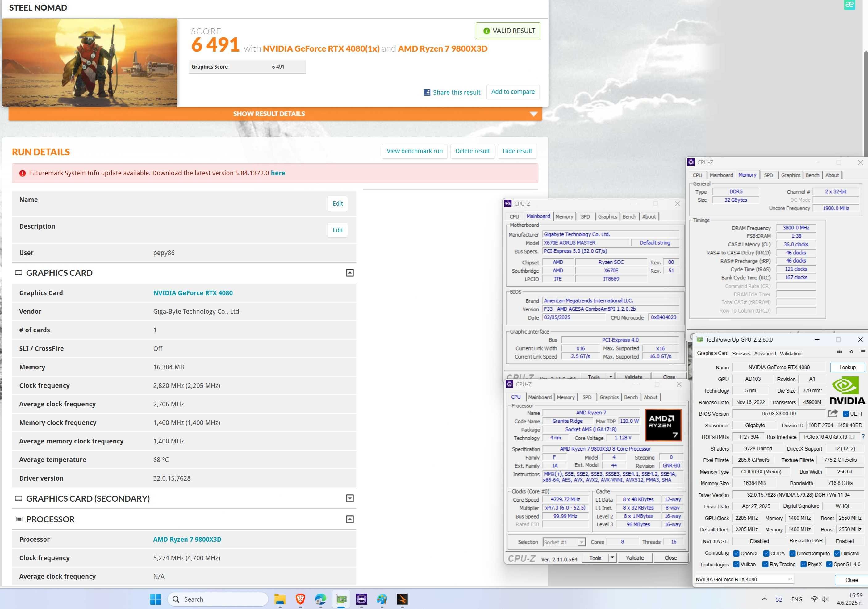Screen dimensions: 868x609
Task: Click the chip icon beside PROCESSOR heading
Action: point(19,519)
